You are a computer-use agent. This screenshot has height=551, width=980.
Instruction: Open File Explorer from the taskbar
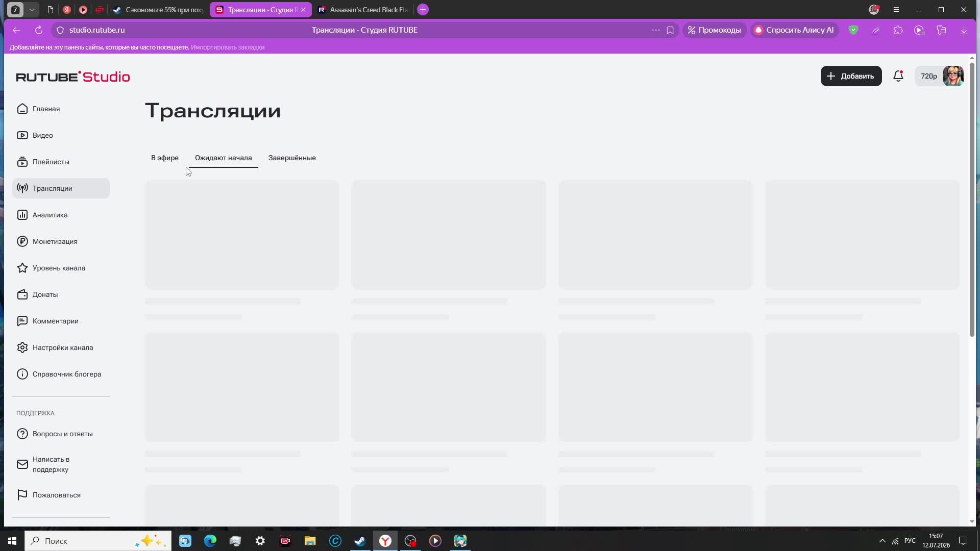click(310, 541)
